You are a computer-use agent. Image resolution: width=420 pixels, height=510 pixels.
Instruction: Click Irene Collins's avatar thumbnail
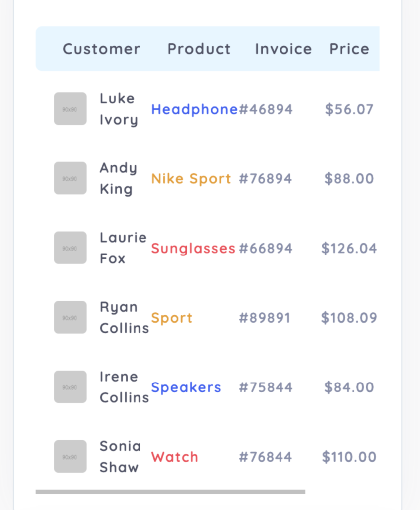click(70, 387)
